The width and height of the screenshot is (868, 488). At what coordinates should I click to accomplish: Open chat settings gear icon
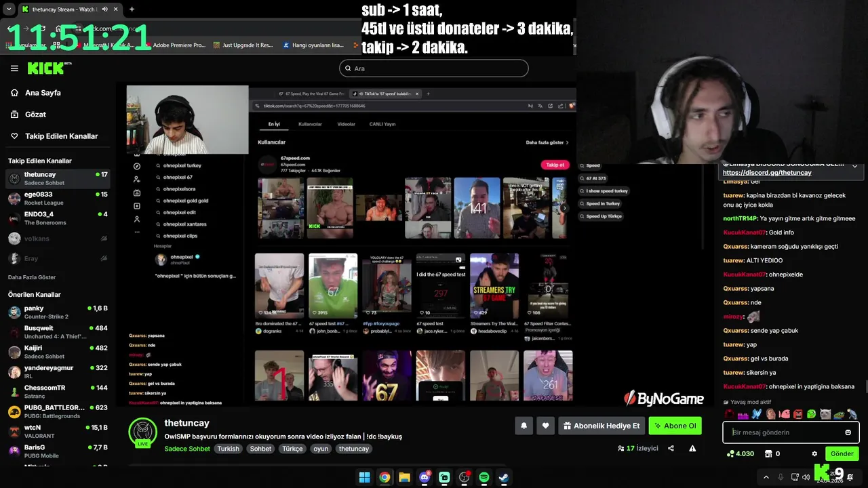point(814,453)
